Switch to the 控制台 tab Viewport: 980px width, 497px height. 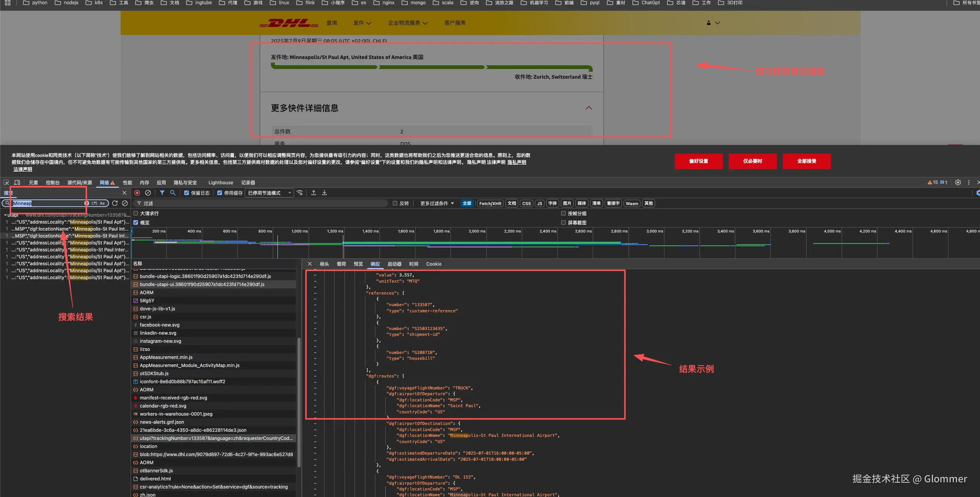tap(52, 183)
